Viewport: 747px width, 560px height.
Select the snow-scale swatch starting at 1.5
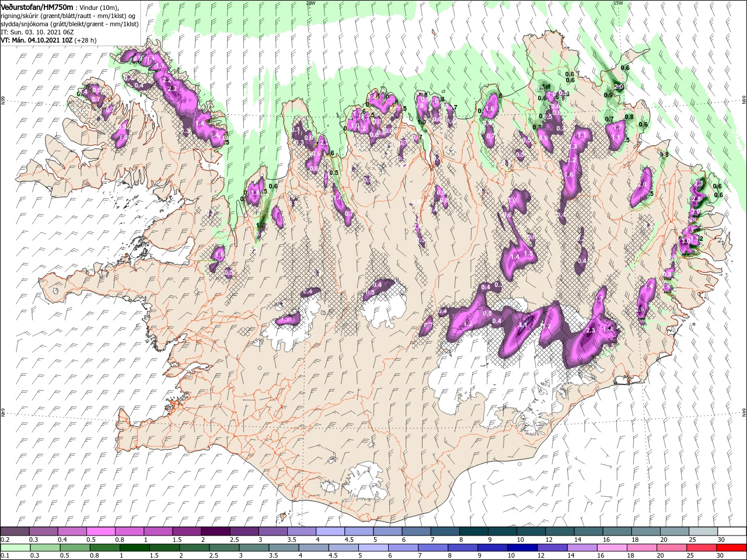(x=187, y=531)
